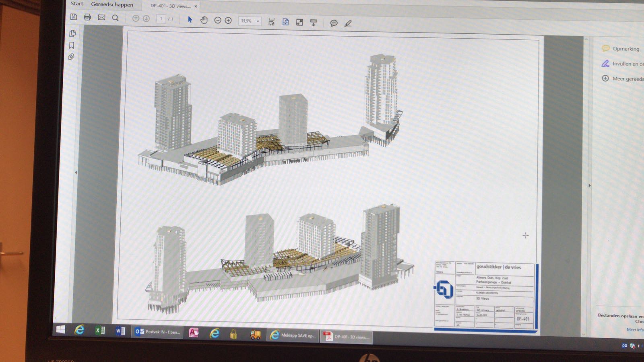Go to next page arrow
The image size is (644, 362).
point(146,19)
